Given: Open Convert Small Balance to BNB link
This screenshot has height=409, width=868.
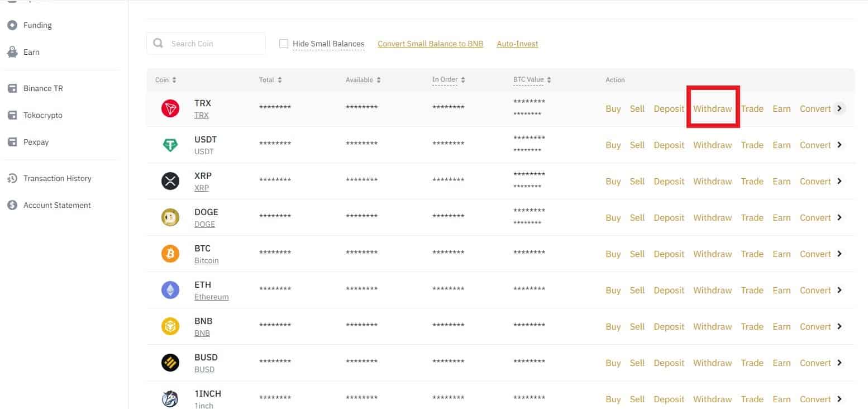Looking at the screenshot, I should (x=430, y=44).
